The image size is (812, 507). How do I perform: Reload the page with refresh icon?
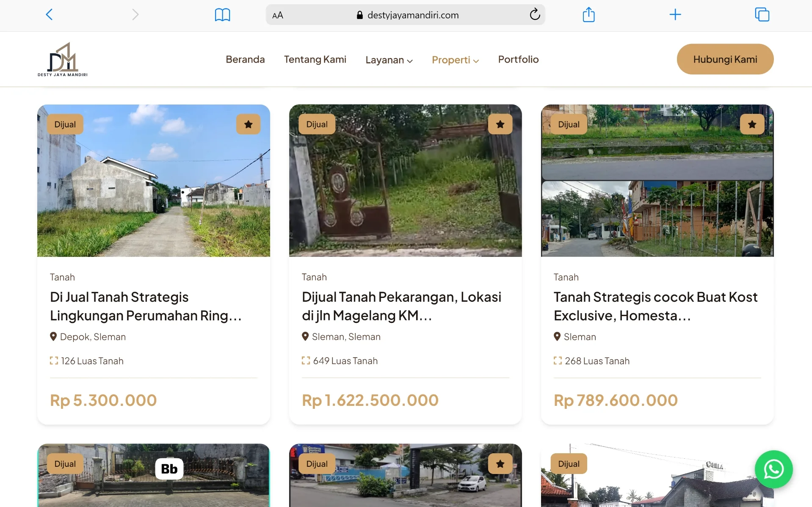tap(535, 15)
